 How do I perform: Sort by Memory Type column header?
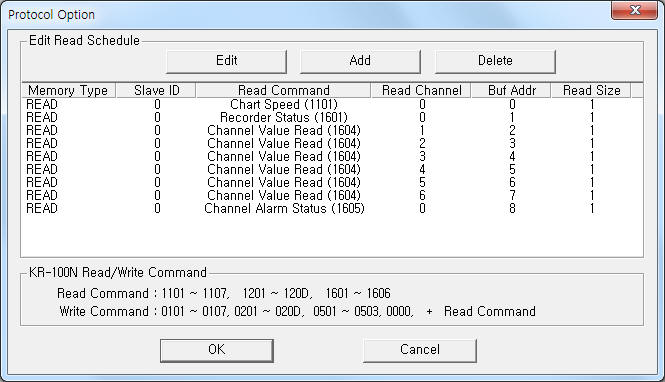[69, 90]
